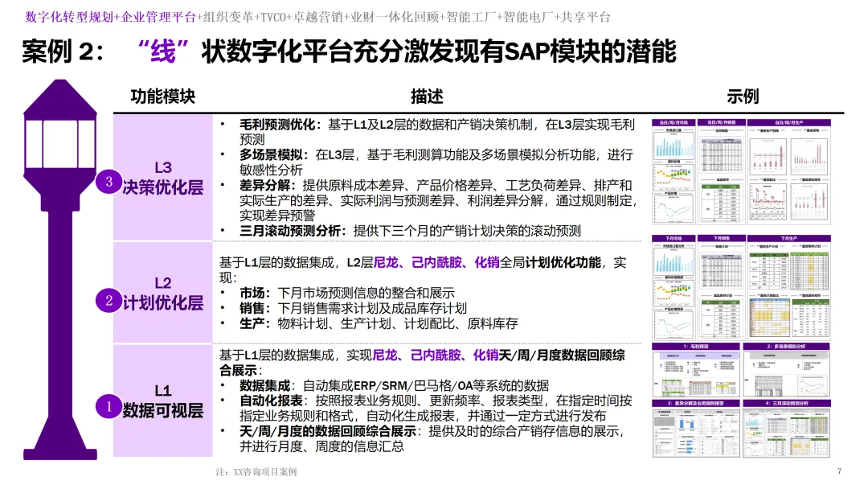Viewport: 868px width, 489px height.
Task: Open the 当日/周/月市场 example thumbnail
Action: 674,171
